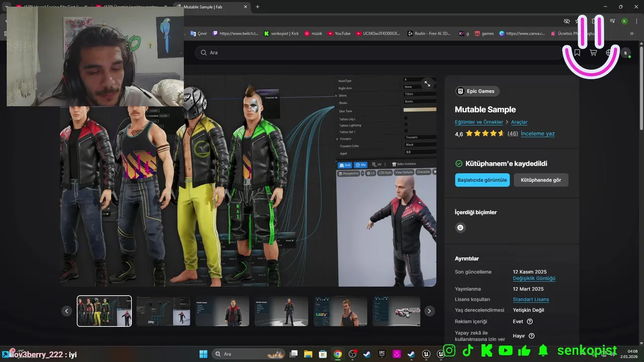Open the shopping cart in Fab header
Screen dimensions: 644x362
point(593,53)
